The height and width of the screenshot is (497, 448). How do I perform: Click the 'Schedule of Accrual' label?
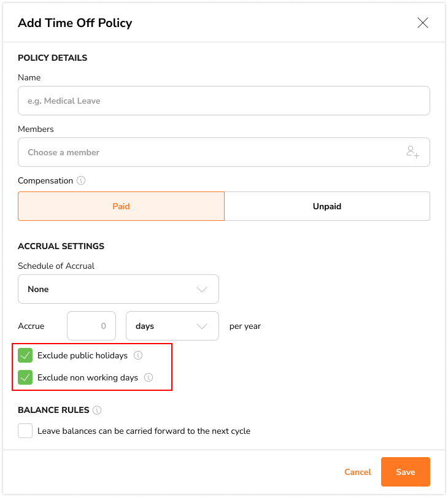pos(56,266)
